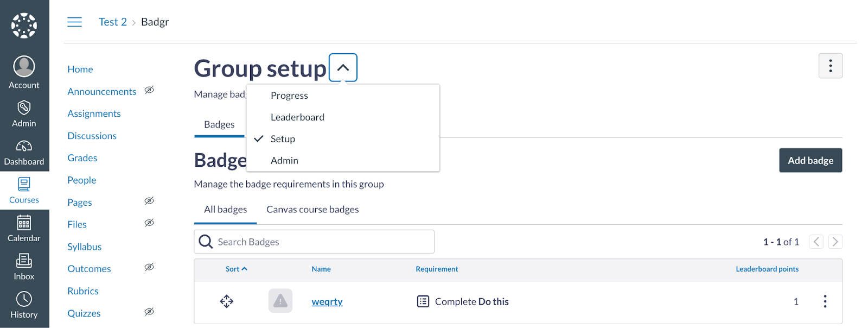Switch to Canvas course badges tab
The height and width of the screenshot is (328, 868).
pyautogui.click(x=312, y=210)
